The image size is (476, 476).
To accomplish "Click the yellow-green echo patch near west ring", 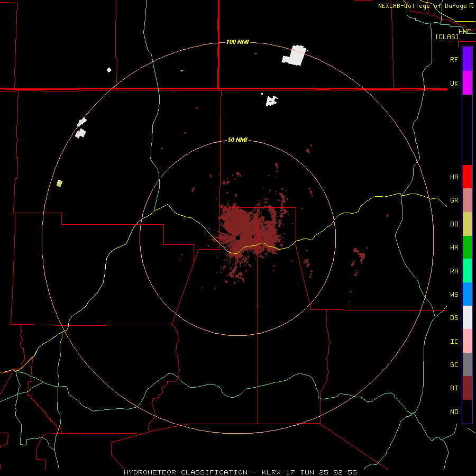I will (x=59, y=184).
